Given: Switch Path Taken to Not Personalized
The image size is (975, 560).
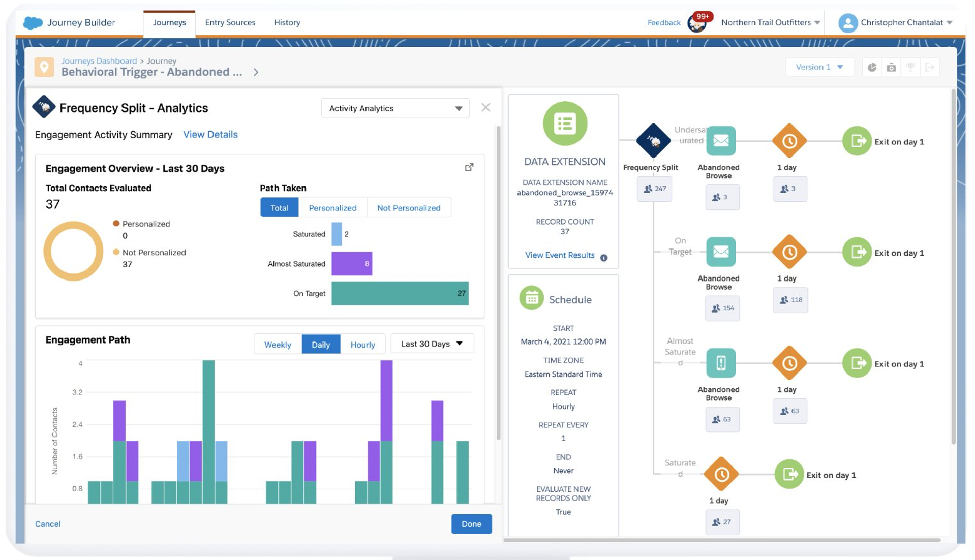Looking at the screenshot, I should tap(408, 208).
